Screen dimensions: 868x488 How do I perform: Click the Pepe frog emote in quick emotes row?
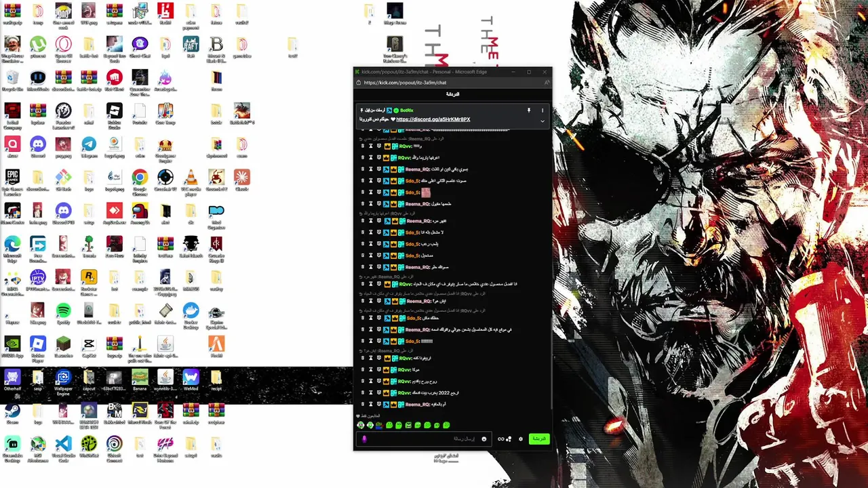[379, 426]
